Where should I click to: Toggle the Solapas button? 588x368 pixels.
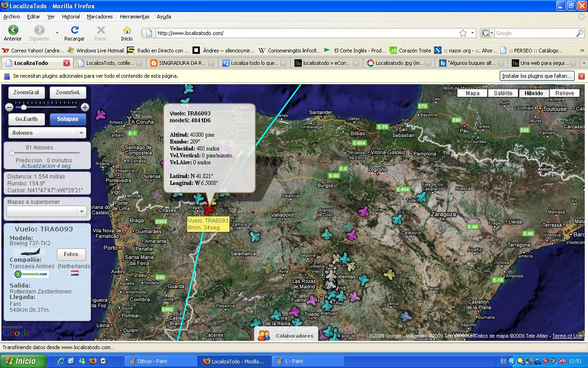coord(68,119)
